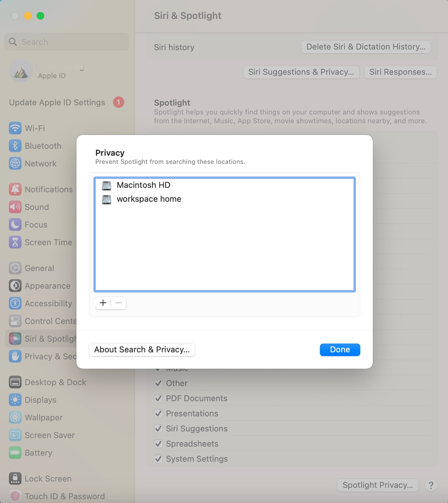Open Siri Responses button

click(x=401, y=72)
